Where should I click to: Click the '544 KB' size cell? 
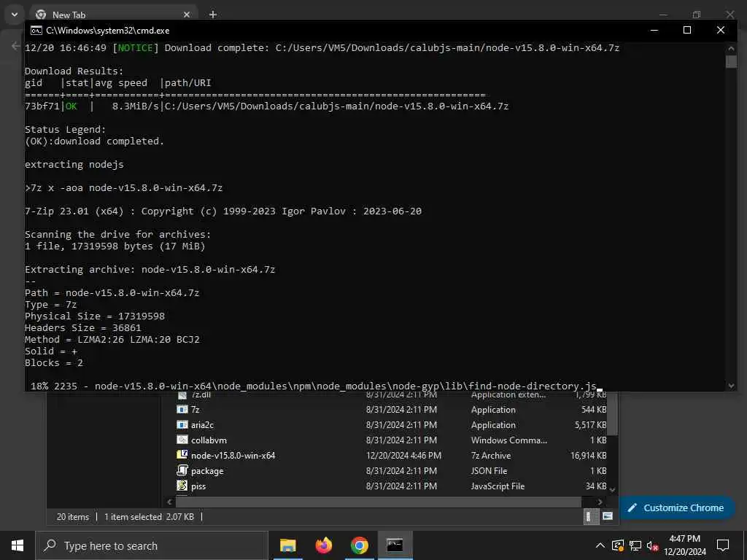pyautogui.click(x=594, y=410)
